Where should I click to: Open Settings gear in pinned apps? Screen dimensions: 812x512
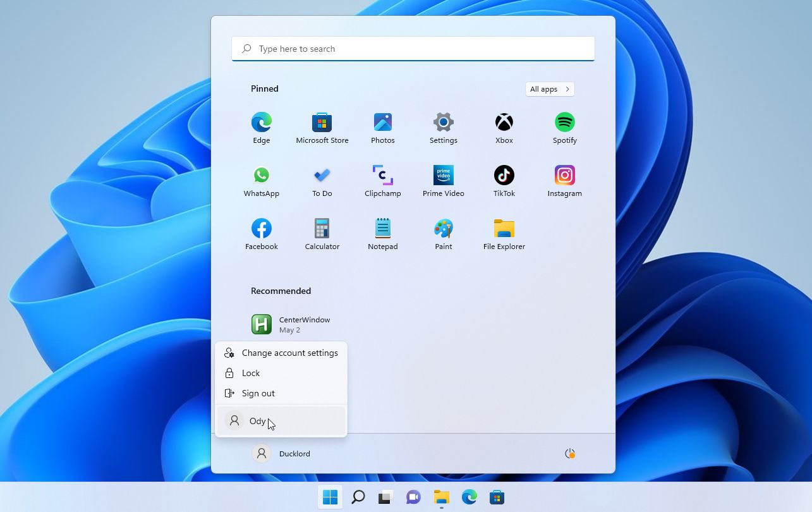(444, 128)
